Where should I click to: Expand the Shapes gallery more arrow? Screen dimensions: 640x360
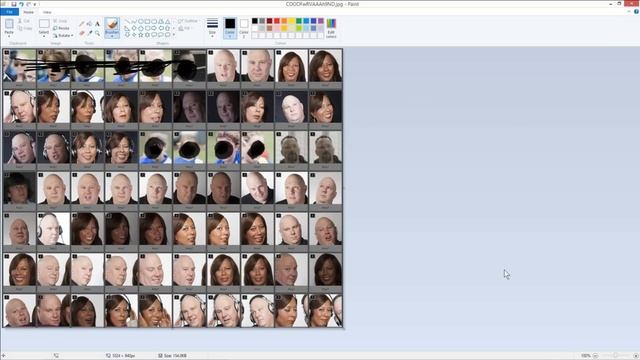(x=174, y=35)
